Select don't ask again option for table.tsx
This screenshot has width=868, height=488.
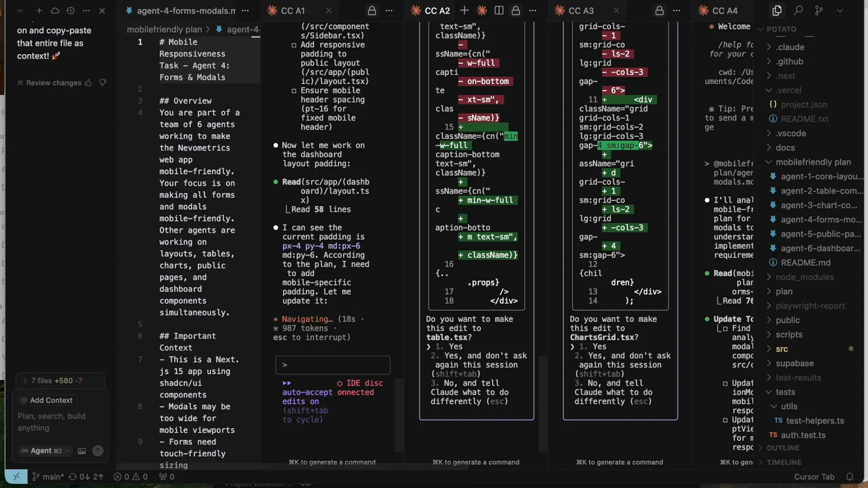(479, 365)
